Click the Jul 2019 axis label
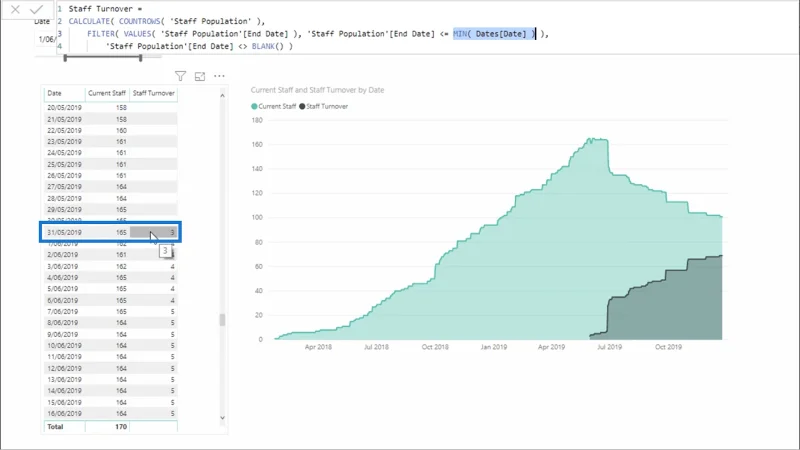Screen dimensions: 800x450 click(610, 347)
